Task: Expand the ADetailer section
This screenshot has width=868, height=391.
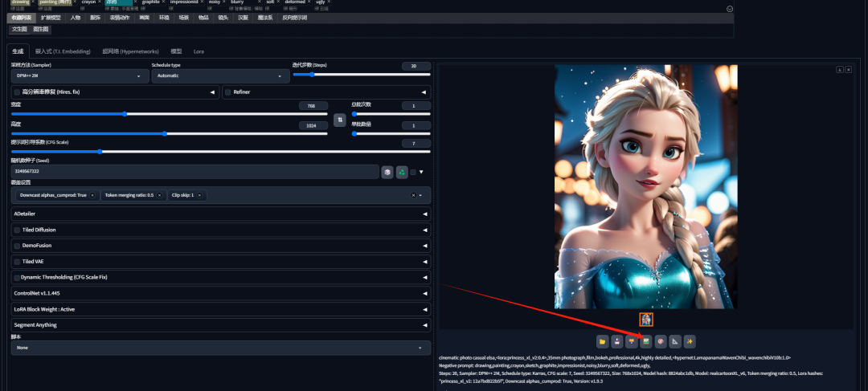Action: pyautogui.click(x=220, y=214)
